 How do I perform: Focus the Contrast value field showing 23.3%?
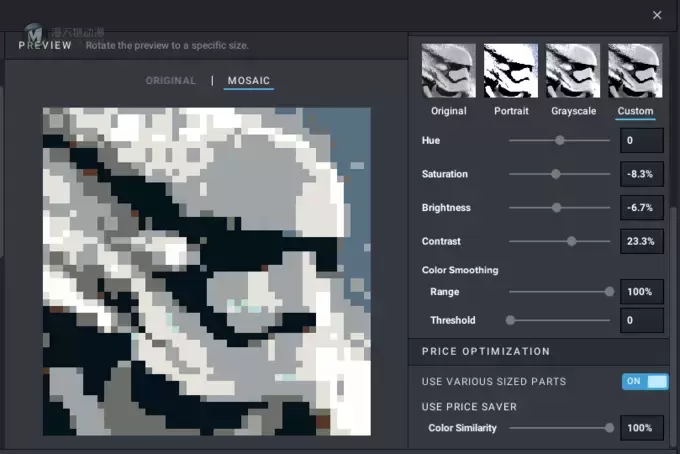point(641,241)
